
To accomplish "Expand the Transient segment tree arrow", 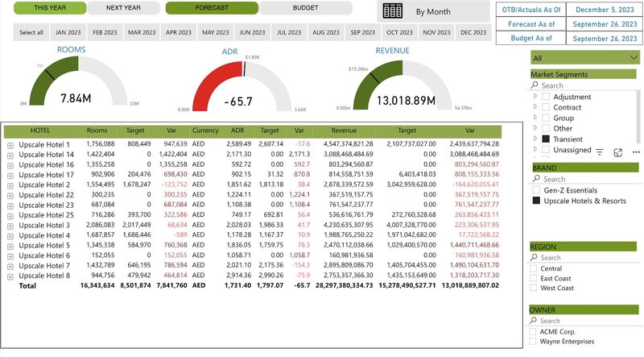I will point(535,139).
